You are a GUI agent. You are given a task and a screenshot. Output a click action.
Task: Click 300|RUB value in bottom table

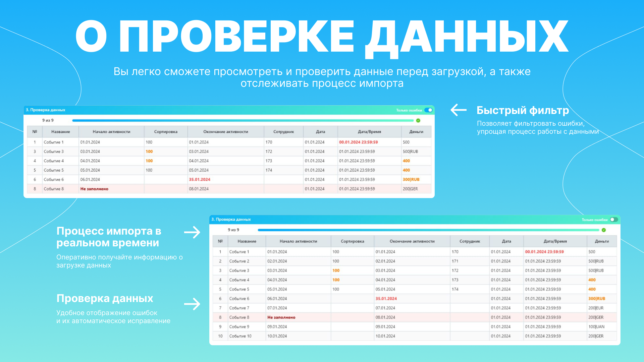pos(597,299)
